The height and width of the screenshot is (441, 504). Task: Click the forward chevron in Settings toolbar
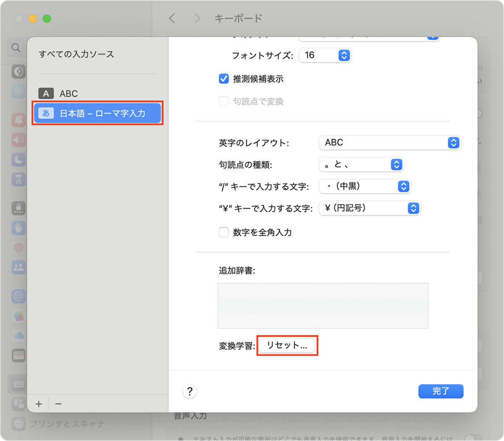click(197, 18)
